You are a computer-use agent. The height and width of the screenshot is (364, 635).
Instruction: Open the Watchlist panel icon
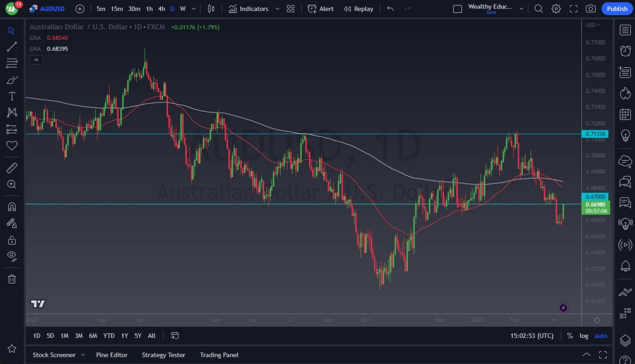click(x=625, y=30)
